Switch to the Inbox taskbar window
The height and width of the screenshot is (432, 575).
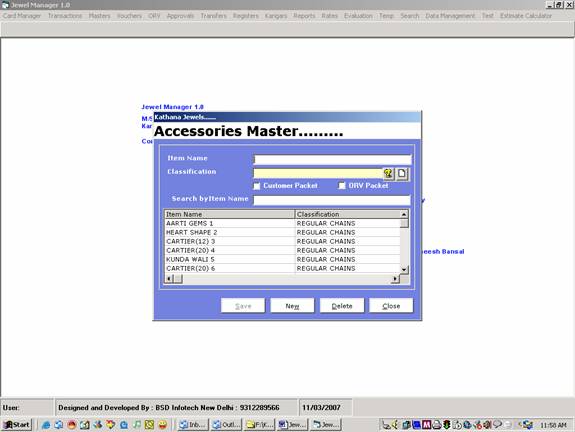pos(193,425)
